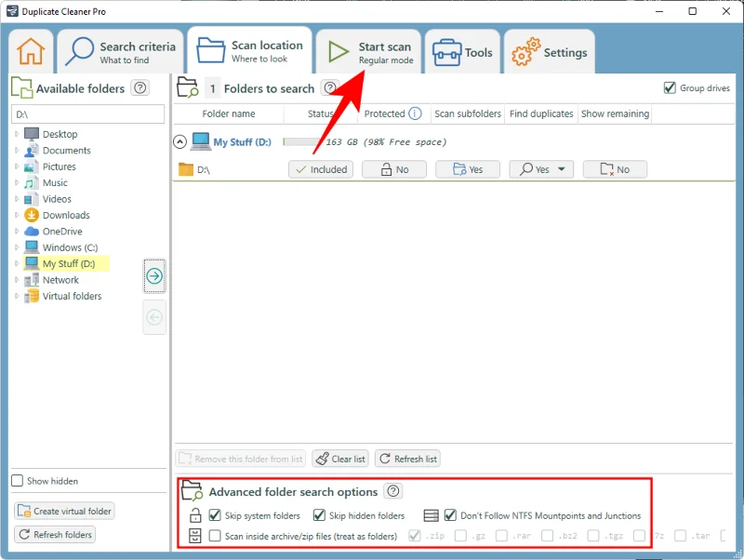Expand the Documents folder node

17,151
